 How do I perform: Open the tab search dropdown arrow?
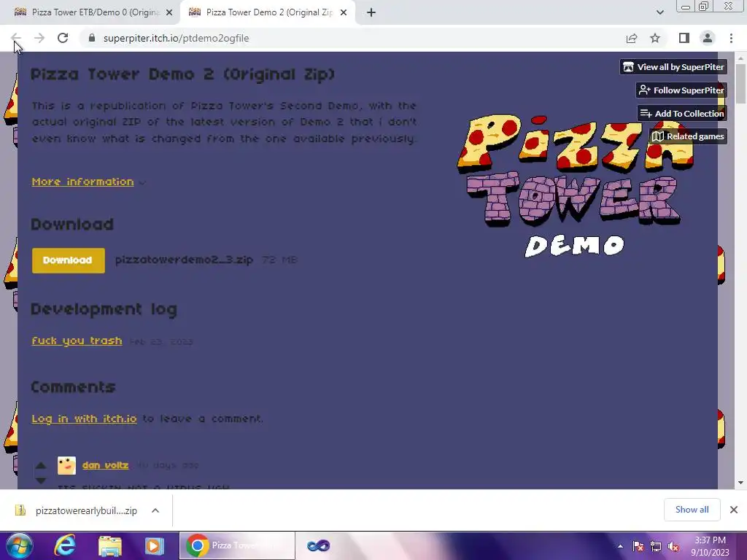pyautogui.click(x=659, y=12)
